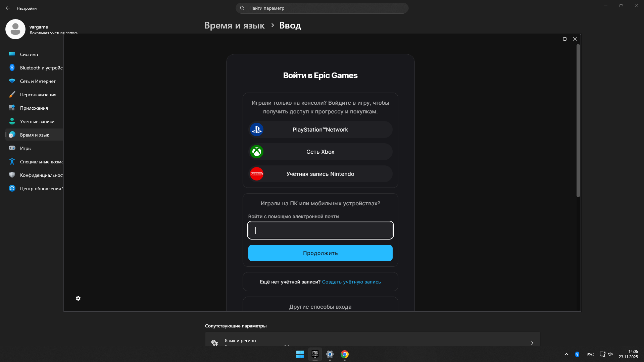Screen dimensions: 644x362
Task: Click Epic Games taskbar icon
Action: click(315, 354)
